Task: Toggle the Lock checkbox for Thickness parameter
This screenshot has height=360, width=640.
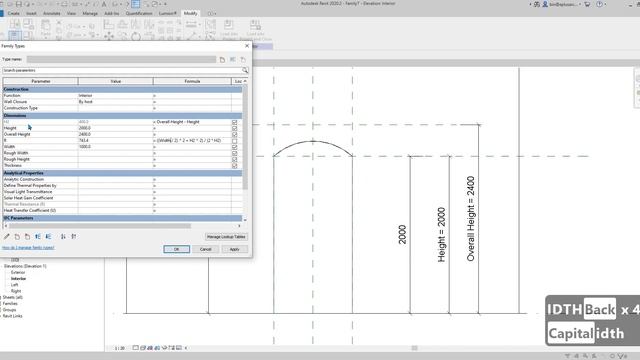Action: tap(234, 166)
